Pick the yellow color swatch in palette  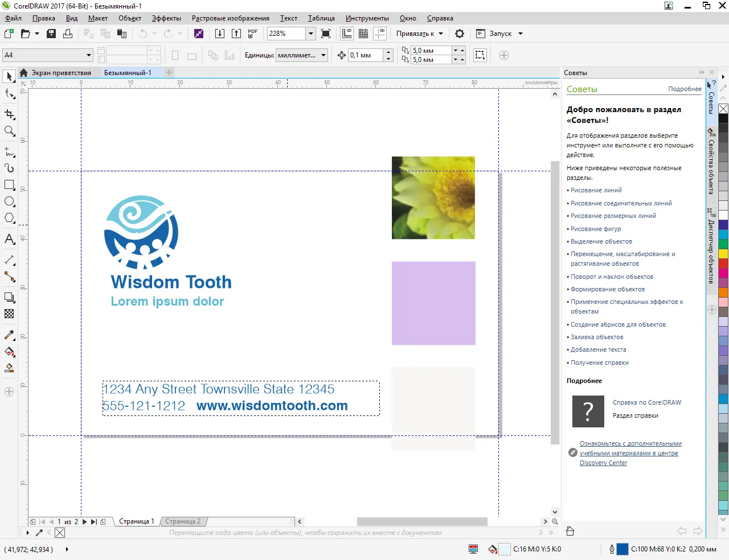point(723,253)
